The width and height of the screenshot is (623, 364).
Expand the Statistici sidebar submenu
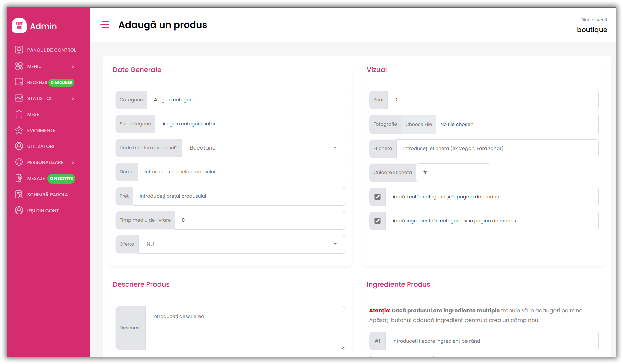(x=45, y=98)
